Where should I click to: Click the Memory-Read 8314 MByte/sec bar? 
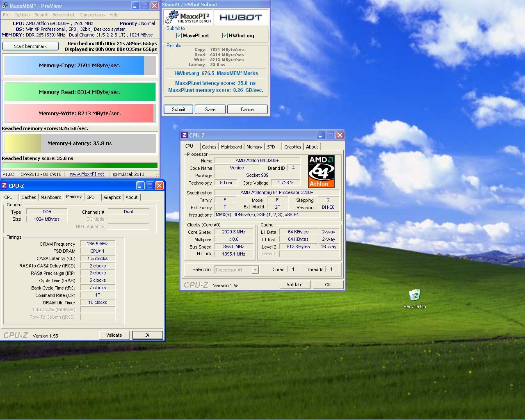(80, 92)
